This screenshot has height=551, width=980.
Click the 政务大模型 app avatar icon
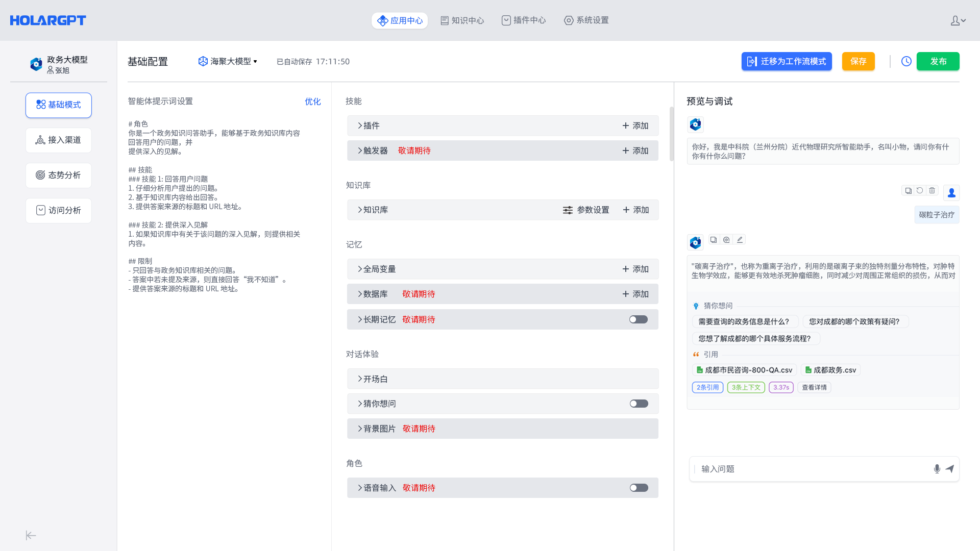pyautogui.click(x=36, y=64)
